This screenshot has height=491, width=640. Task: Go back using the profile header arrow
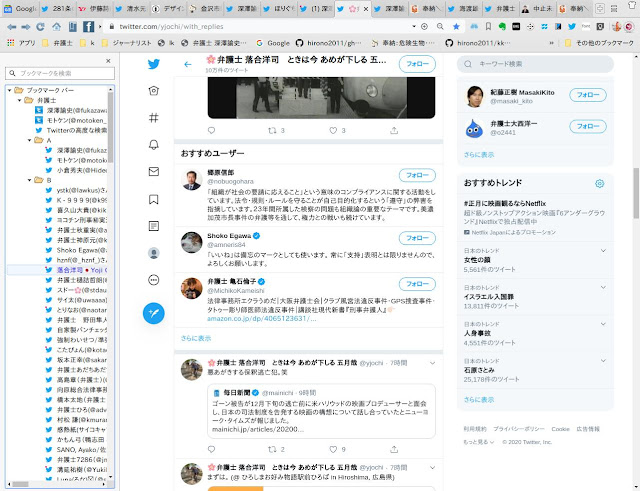187,64
